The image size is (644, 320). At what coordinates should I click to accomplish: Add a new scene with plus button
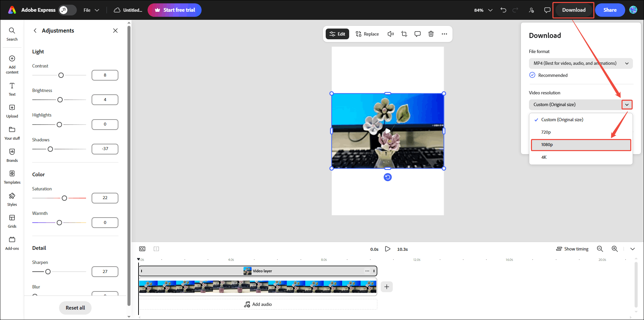(387, 287)
